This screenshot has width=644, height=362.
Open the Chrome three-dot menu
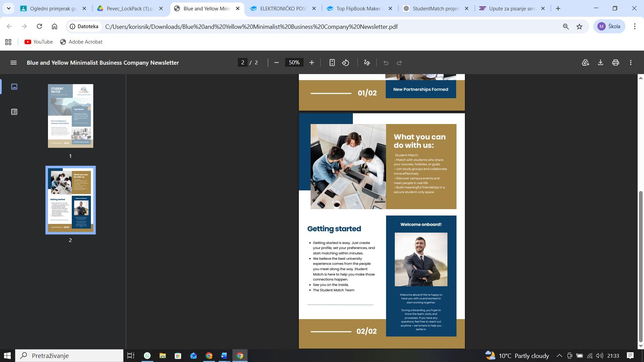pyautogui.click(x=635, y=26)
